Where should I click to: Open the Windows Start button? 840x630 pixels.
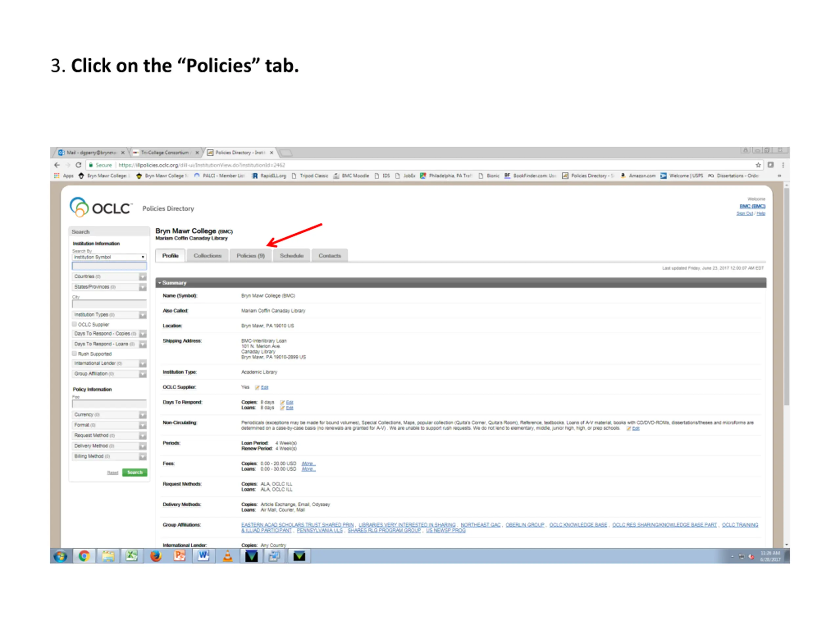click(x=60, y=556)
